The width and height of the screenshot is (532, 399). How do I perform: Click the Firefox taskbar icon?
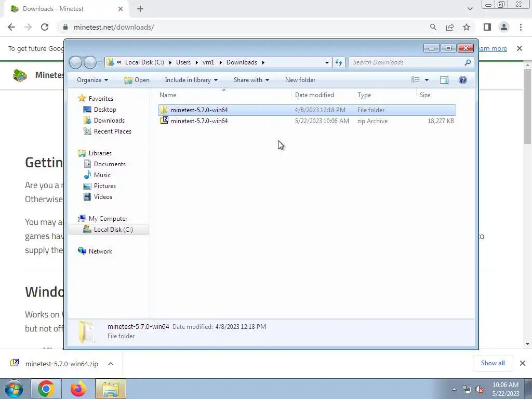click(x=78, y=389)
